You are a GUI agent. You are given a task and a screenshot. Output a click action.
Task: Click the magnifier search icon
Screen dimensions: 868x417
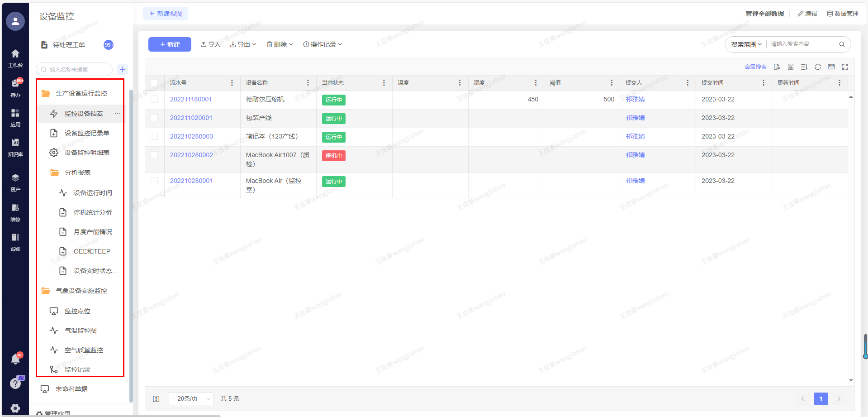(x=842, y=44)
